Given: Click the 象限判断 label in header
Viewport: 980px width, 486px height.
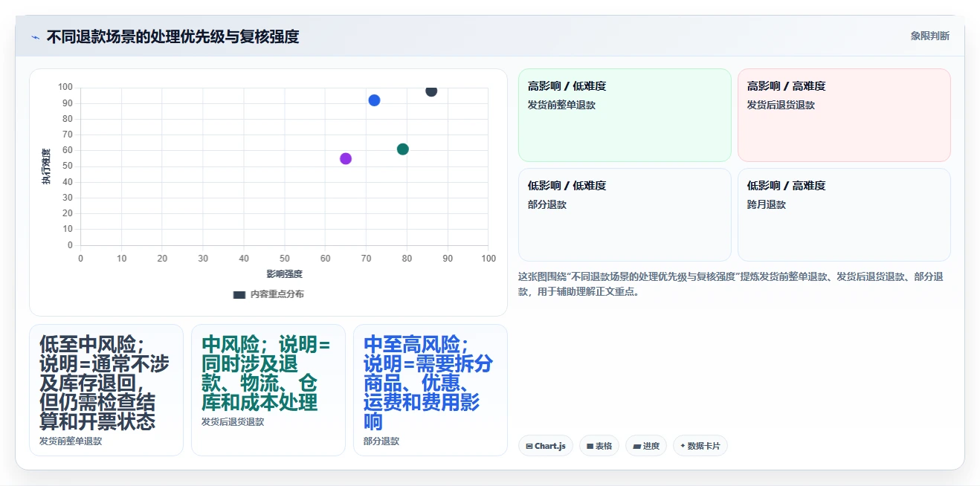Looking at the screenshot, I should pos(929,36).
